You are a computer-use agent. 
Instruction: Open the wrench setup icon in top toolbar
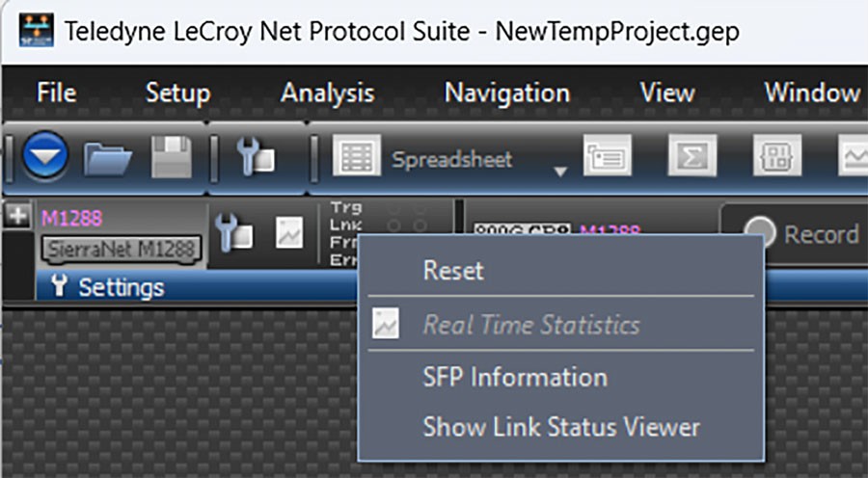[255, 158]
